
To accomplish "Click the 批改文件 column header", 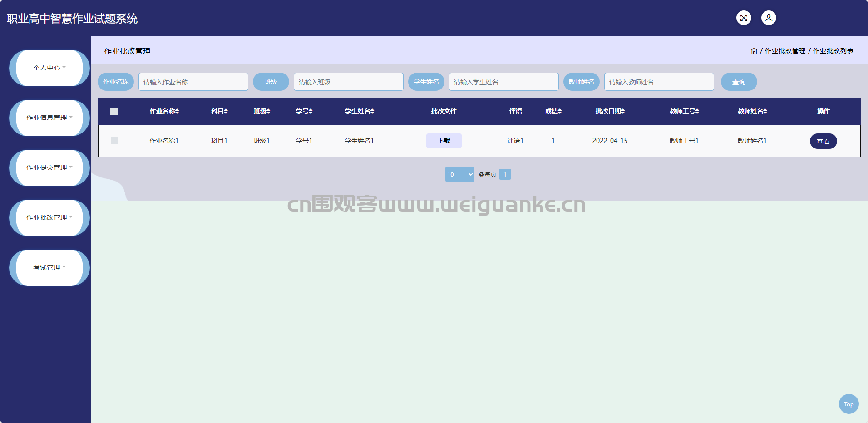I will tap(444, 111).
